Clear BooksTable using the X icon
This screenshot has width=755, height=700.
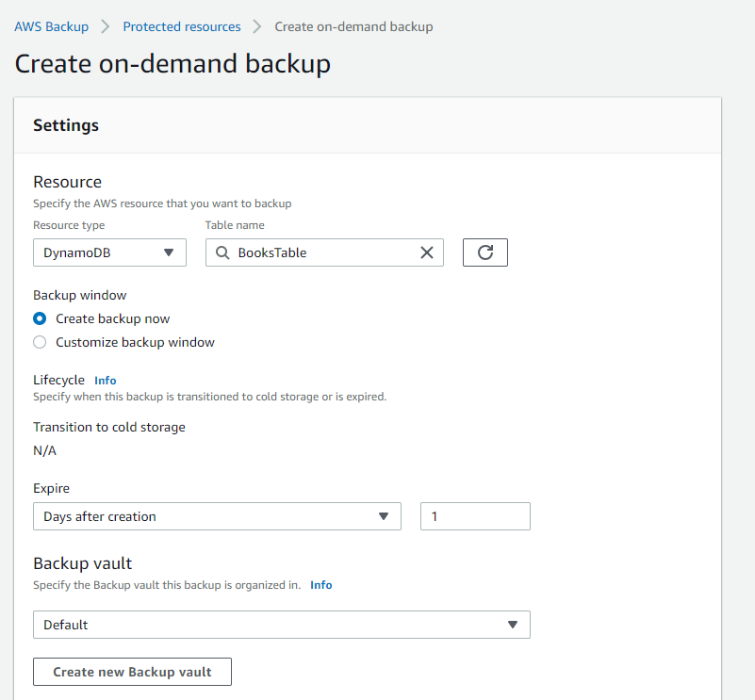coord(427,252)
